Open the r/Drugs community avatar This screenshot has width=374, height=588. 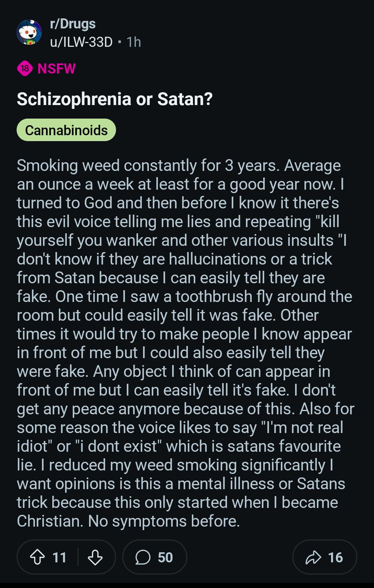29,32
